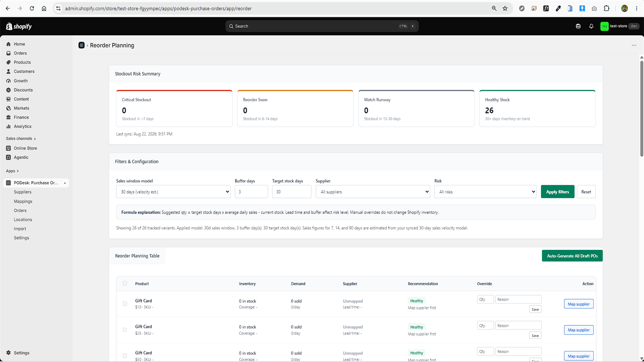The height and width of the screenshot is (362, 644).
Task: Open the Discounts icon in the sidebar
Action: click(x=8, y=90)
